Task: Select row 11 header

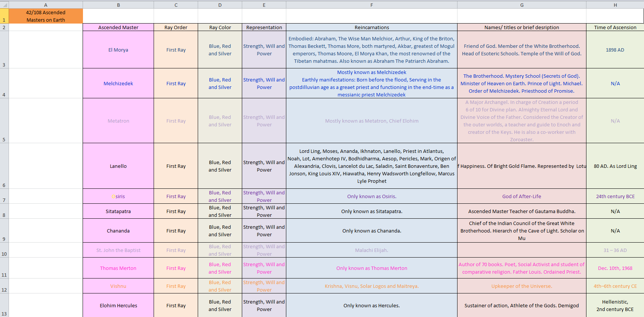Action: (x=4, y=268)
